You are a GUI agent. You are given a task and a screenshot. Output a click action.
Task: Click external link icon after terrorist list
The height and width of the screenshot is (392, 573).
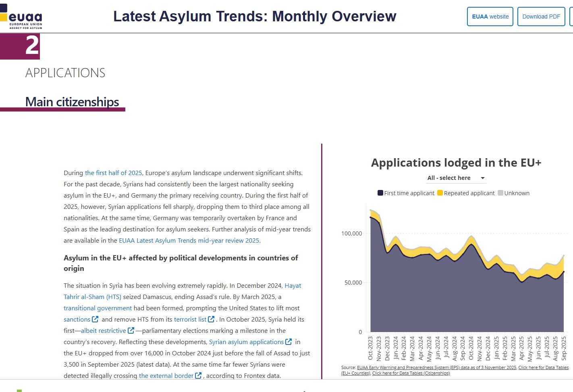211,319
